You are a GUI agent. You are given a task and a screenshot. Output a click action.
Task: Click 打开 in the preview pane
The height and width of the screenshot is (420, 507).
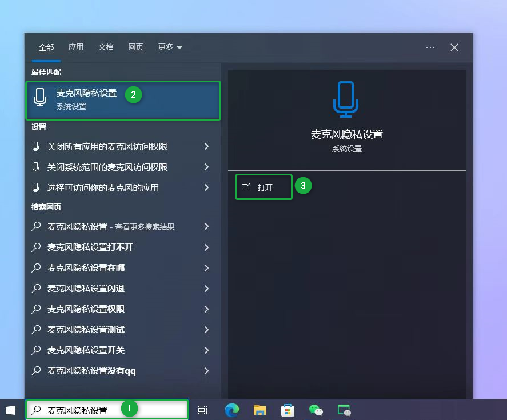[264, 187]
